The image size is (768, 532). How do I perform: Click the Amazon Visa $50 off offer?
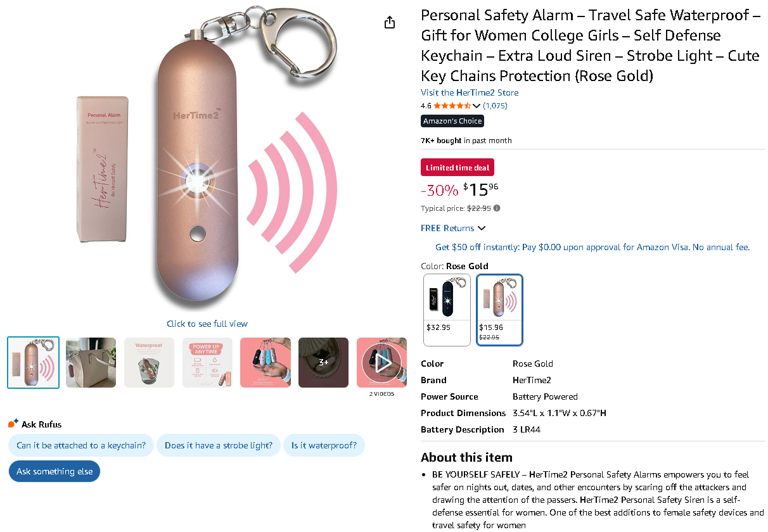point(592,247)
